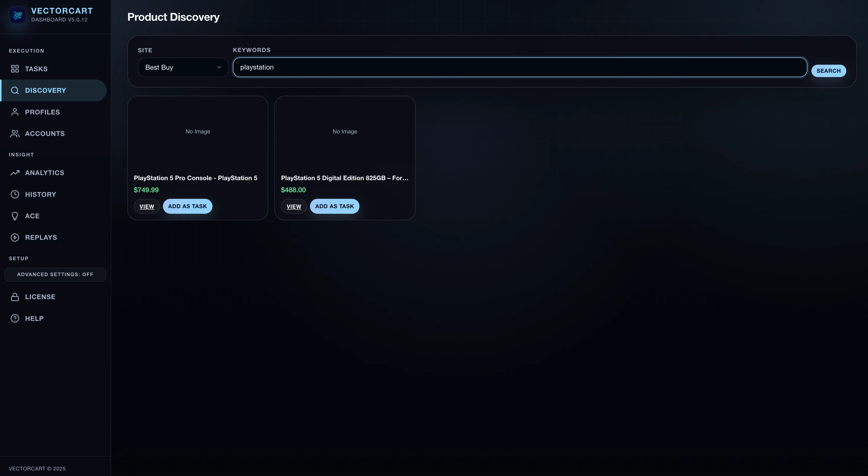868x476 pixels.
Task: Navigate to the Tasks section
Action: (36, 69)
